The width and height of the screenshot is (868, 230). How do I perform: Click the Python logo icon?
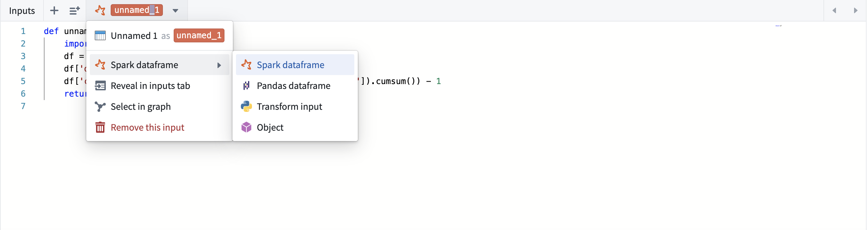pyautogui.click(x=246, y=106)
